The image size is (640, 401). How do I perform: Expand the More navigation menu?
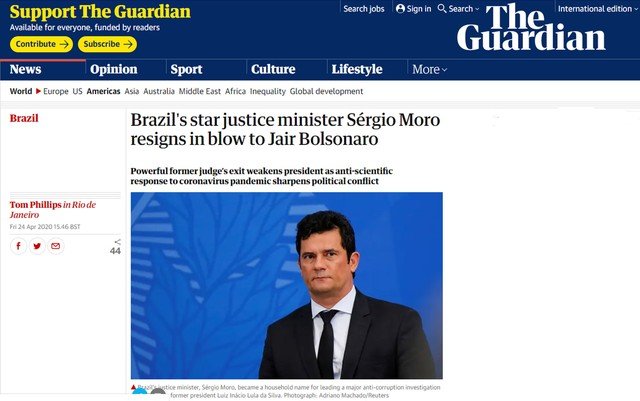pos(429,69)
